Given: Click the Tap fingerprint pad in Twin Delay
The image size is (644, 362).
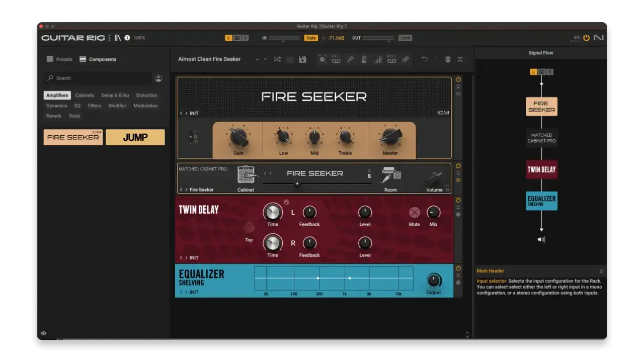Looking at the screenshot, I should tap(249, 228).
